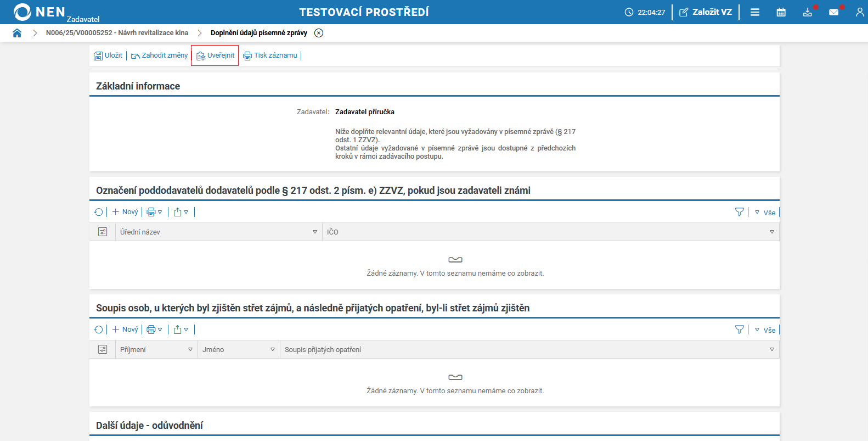The width and height of the screenshot is (868, 441).
Task: Open the Jméno column menu arrow
Action: pyautogui.click(x=273, y=349)
